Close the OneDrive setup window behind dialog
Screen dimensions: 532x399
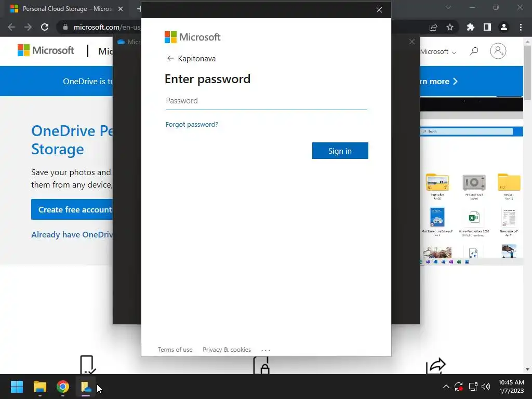[412, 42]
